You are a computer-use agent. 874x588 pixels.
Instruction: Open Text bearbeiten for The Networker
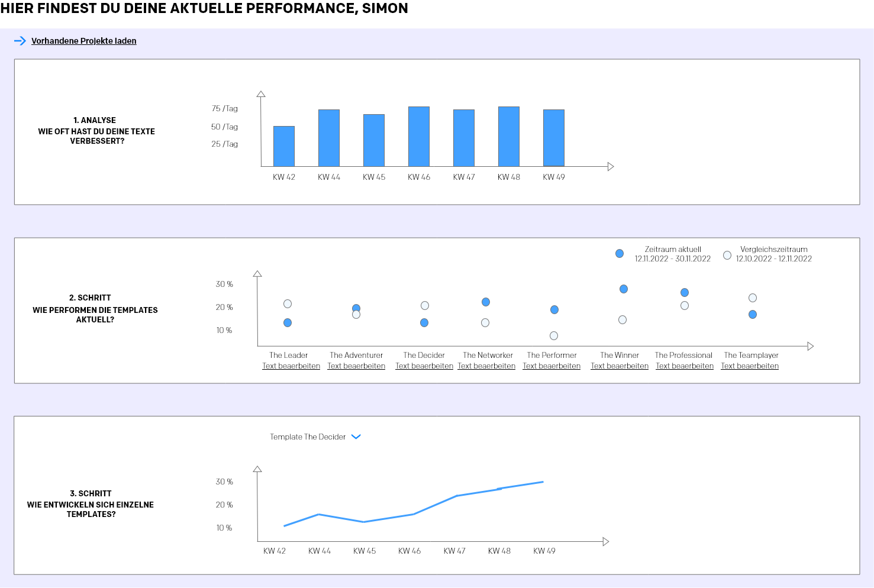pos(486,366)
